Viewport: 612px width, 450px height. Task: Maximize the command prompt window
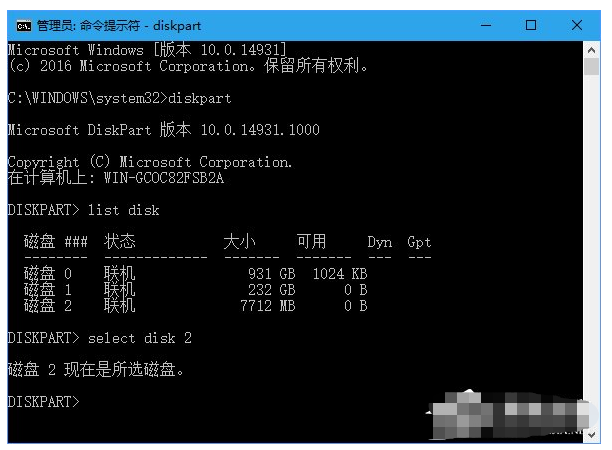coord(531,26)
